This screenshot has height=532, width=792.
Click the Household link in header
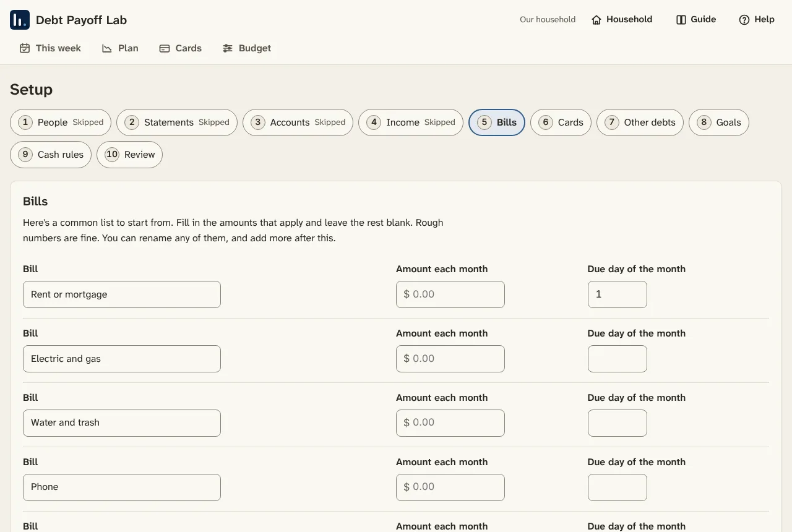[622, 20]
